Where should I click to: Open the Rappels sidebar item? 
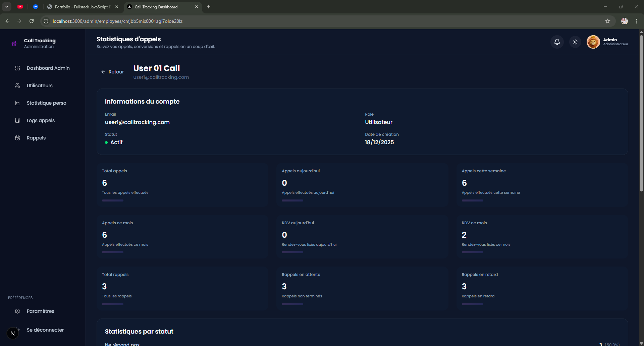36,138
